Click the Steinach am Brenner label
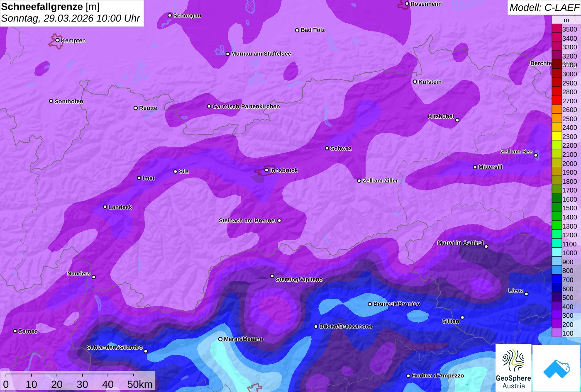This screenshot has height=392, width=581. (x=247, y=221)
